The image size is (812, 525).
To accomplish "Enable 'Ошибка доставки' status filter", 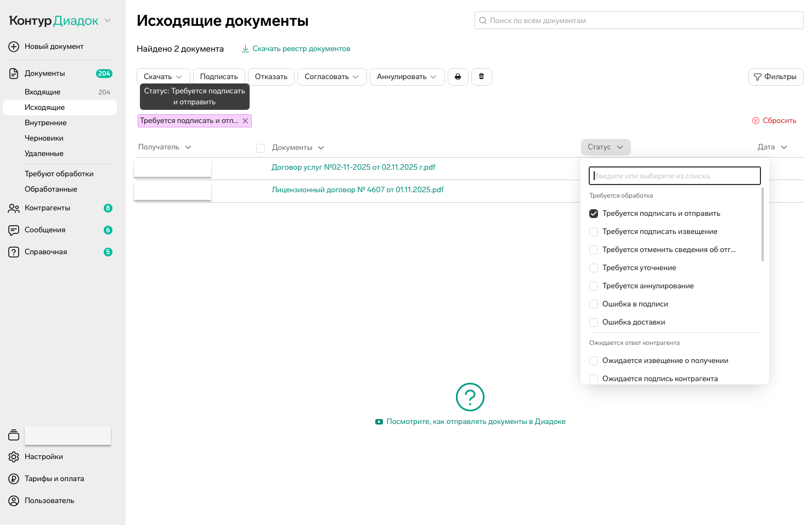I will pos(594,322).
